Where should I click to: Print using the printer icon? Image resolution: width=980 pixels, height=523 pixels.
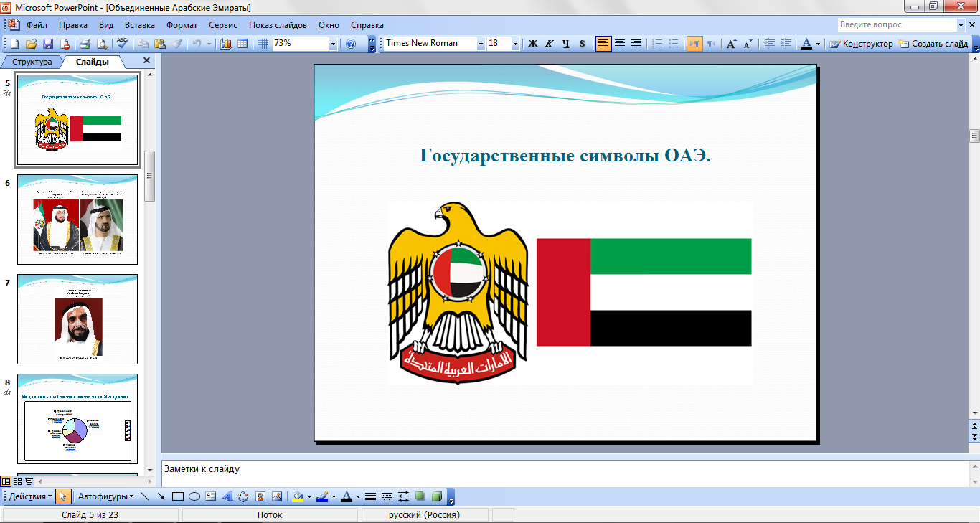tap(85, 44)
